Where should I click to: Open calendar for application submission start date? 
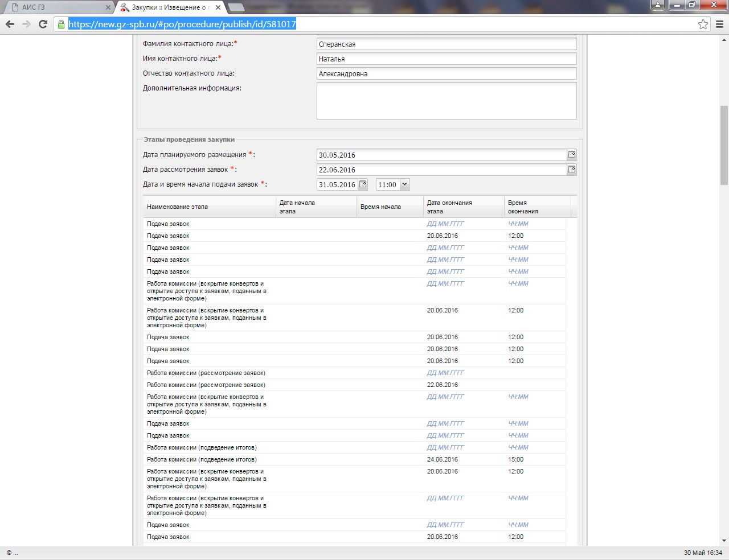363,184
